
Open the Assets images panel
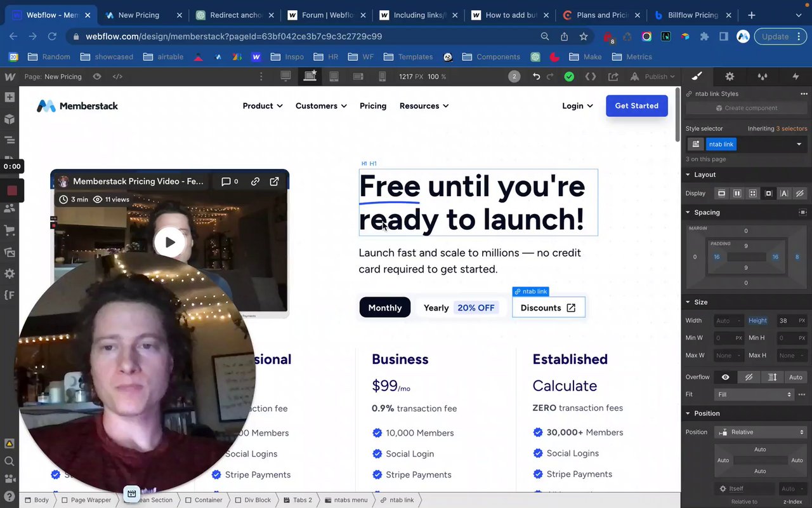tap(10, 252)
